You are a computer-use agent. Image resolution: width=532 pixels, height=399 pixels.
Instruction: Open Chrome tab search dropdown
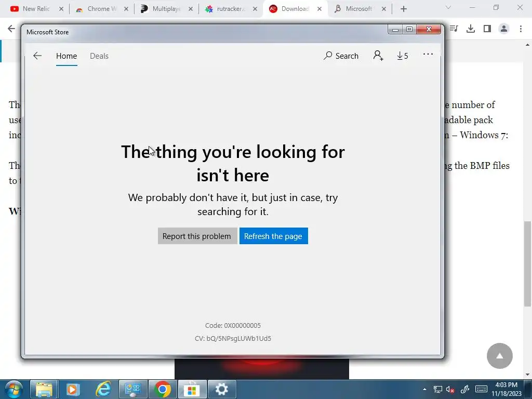448,7
